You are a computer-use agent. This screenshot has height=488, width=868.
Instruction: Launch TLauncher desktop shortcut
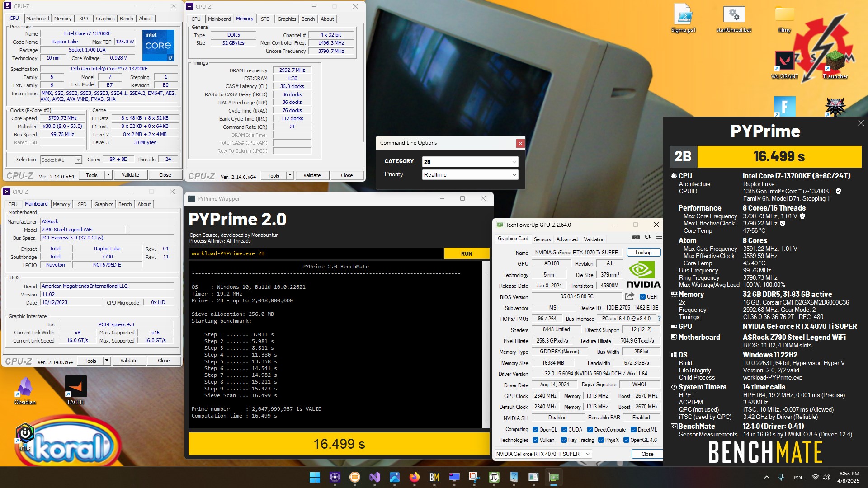[835, 65]
